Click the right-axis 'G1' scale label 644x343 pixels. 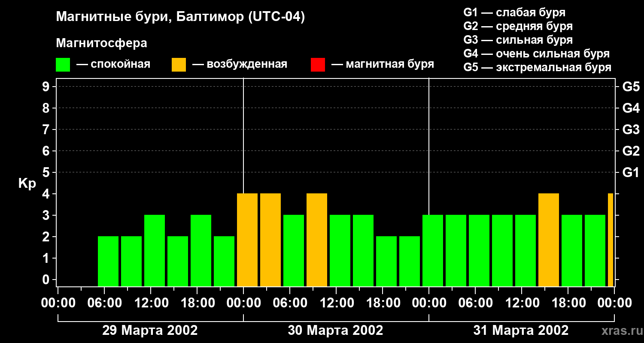(x=631, y=172)
